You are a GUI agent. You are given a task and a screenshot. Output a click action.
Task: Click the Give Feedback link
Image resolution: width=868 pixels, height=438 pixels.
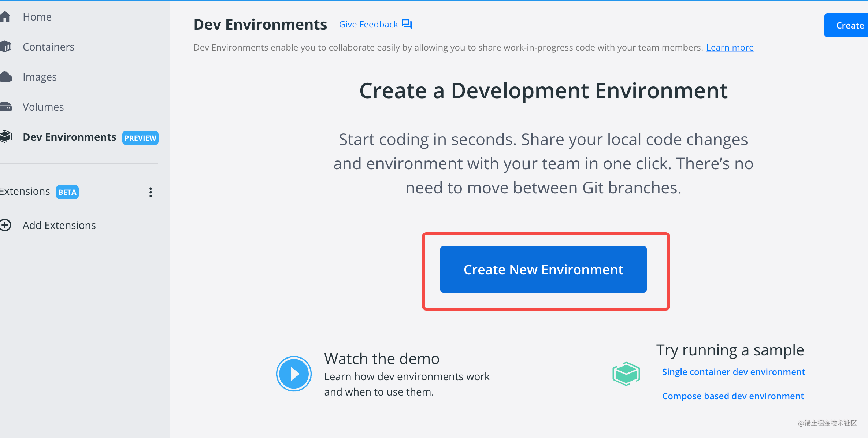coord(368,24)
